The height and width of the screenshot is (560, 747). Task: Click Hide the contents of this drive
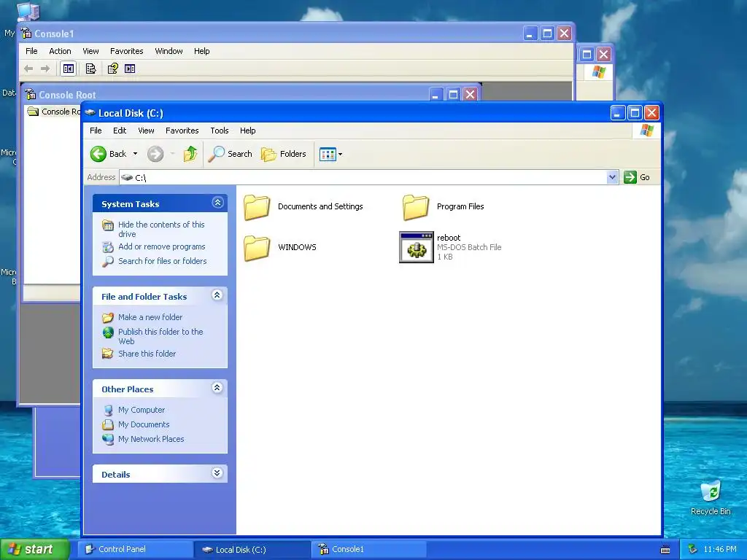(x=161, y=229)
